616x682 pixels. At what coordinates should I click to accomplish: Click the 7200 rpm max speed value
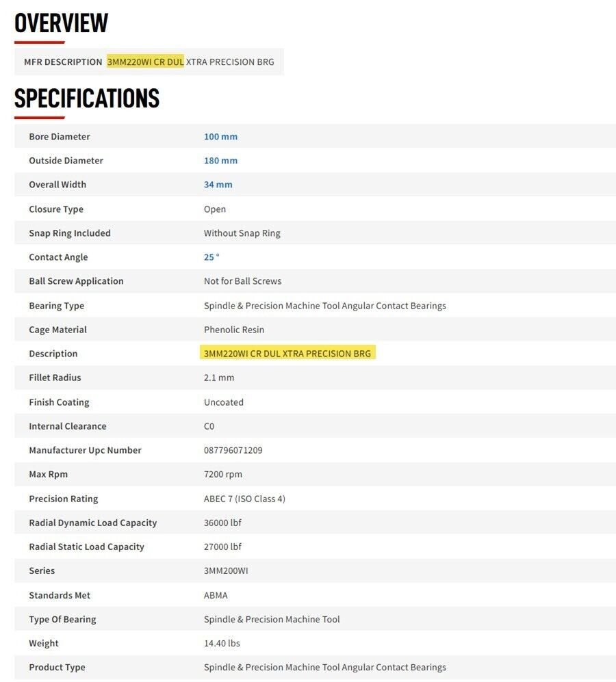click(222, 474)
